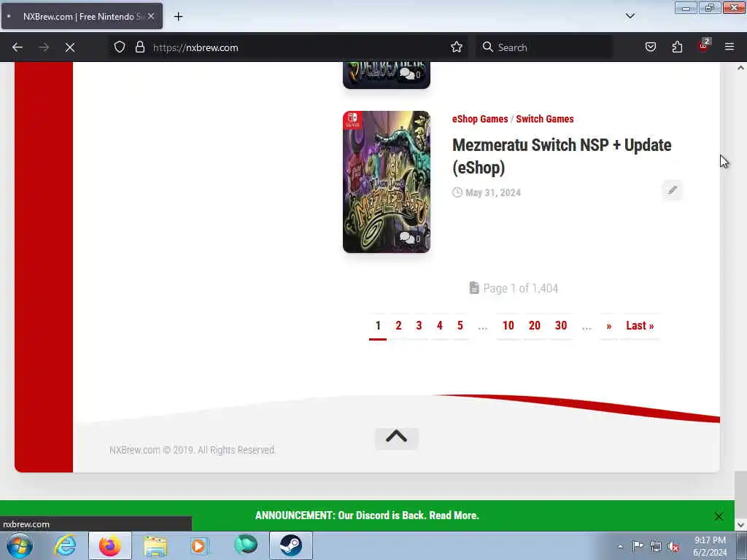
Task: Open Action Center flag icon
Action: tap(638, 546)
